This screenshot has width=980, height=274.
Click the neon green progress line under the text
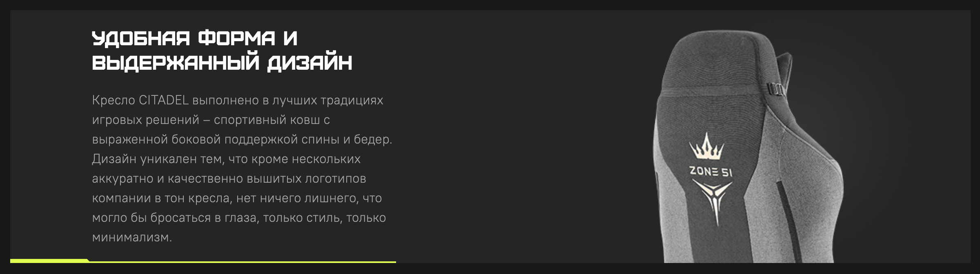243,262
